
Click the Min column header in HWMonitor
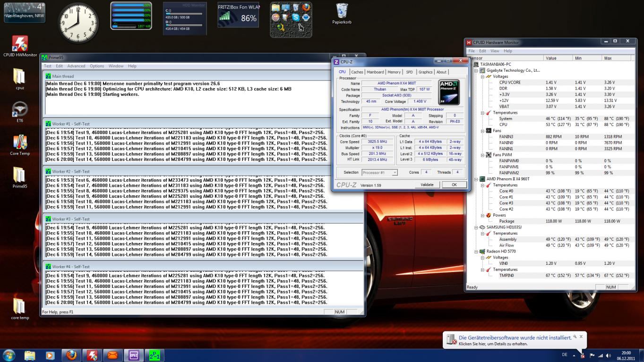coord(587,58)
